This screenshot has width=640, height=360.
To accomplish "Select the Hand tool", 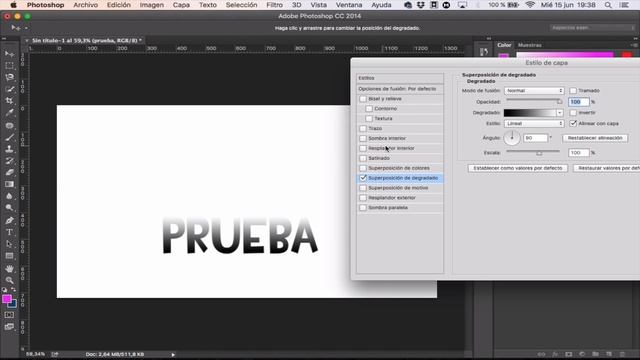I will (x=9, y=269).
